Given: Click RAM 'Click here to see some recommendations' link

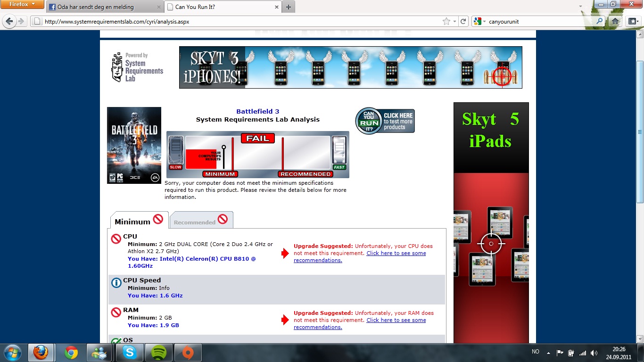Looking at the screenshot, I should tap(360, 324).
